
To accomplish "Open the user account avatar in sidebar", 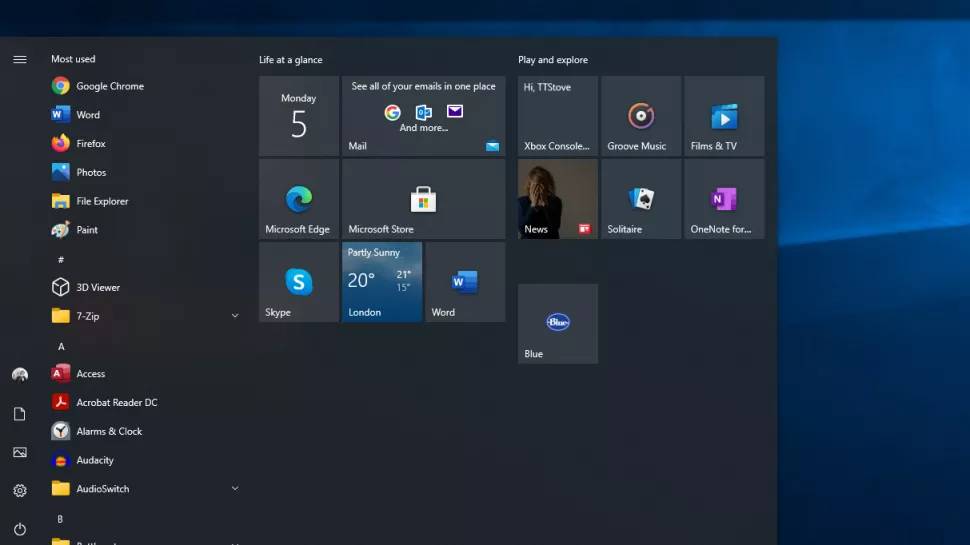I will click(x=20, y=375).
